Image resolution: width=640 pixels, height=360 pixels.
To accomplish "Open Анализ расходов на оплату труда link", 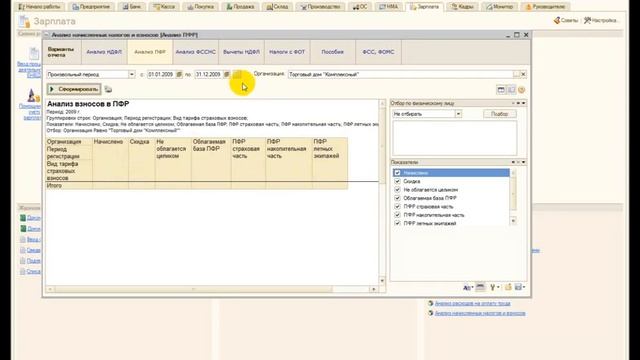I will (x=472, y=303).
